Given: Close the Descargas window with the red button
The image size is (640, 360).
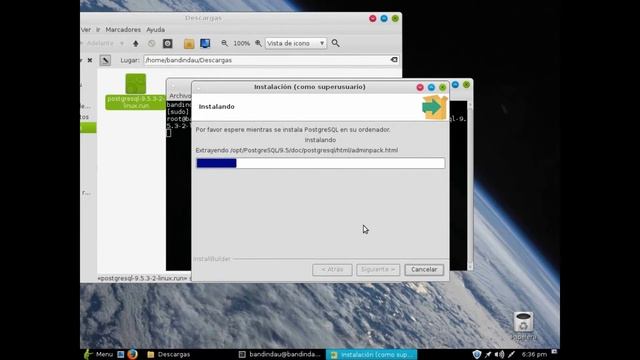Looking at the screenshot, I should click(373, 18).
